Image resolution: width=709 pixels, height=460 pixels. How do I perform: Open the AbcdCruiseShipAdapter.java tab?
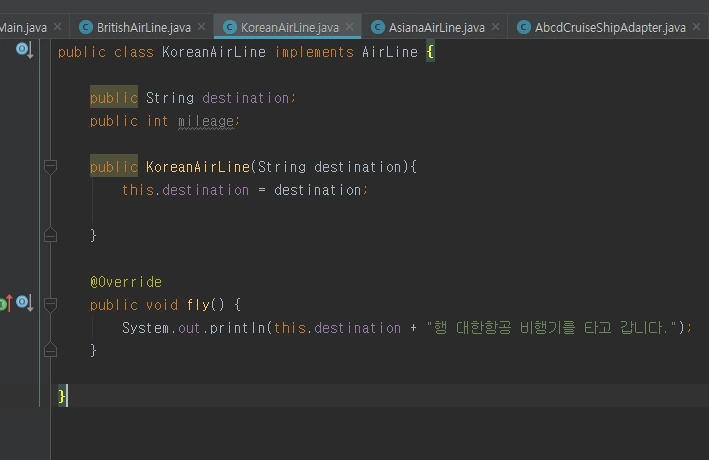[x=610, y=28]
